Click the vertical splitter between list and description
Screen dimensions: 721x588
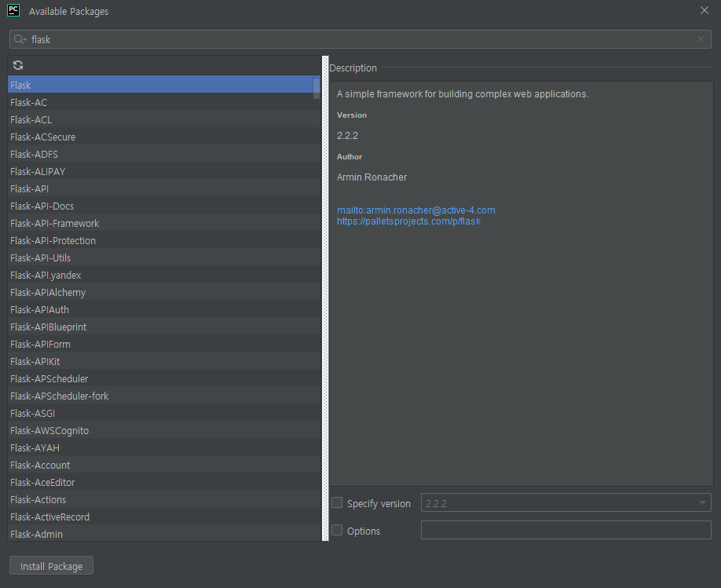[x=326, y=298]
